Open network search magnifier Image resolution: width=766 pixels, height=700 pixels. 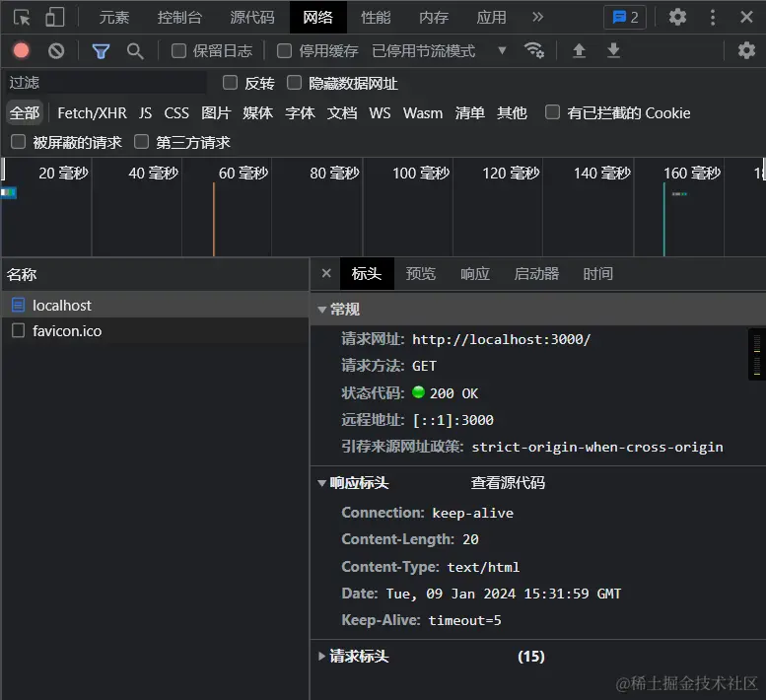[x=135, y=51]
